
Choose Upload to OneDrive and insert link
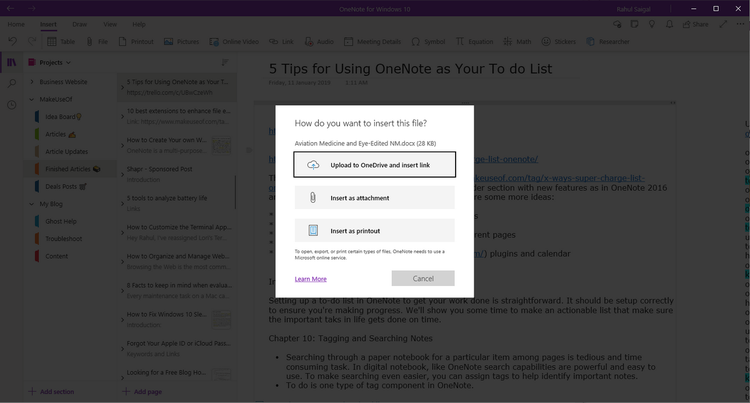tap(375, 165)
